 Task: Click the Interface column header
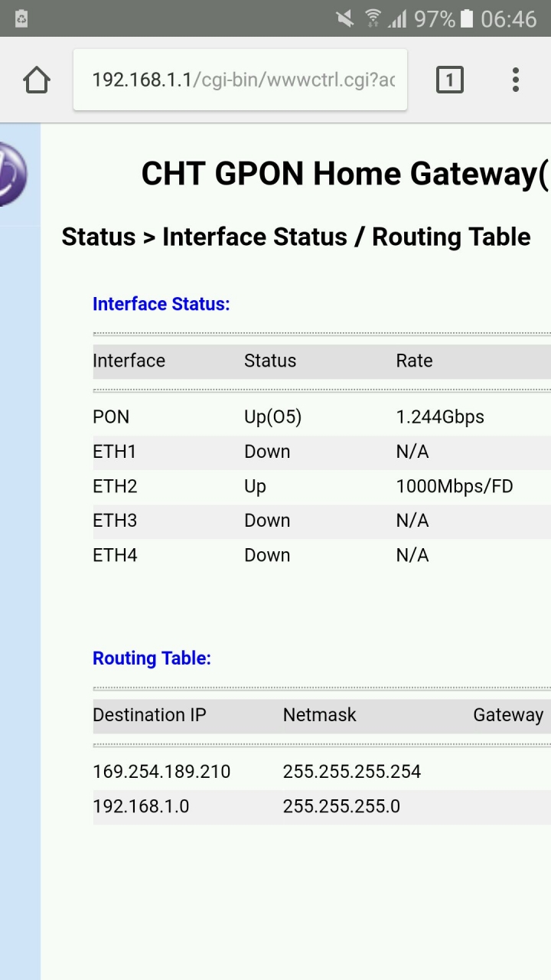tap(129, 361)
